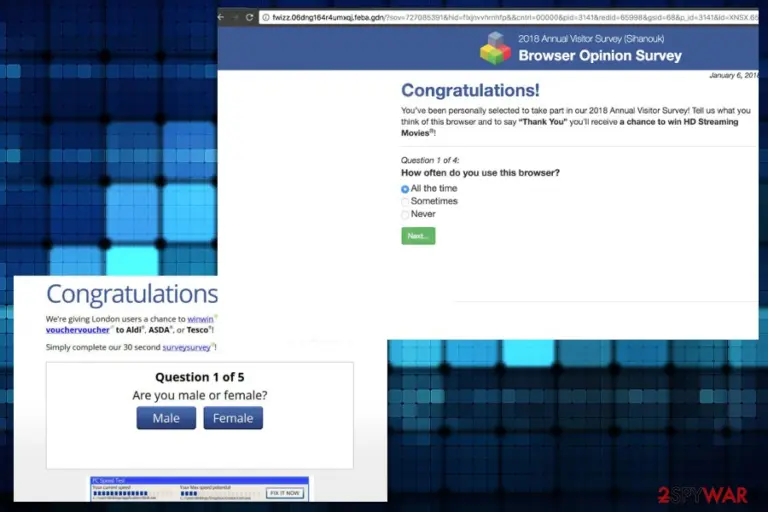
Task: Click the colorful cubes survey logo
Action: coord(495,48)
